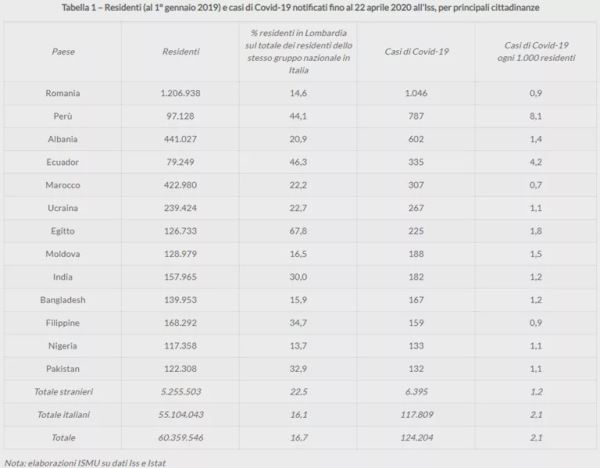
Task: Click Pakistan residents value 122.308
Action: click(x=180, y=369)
